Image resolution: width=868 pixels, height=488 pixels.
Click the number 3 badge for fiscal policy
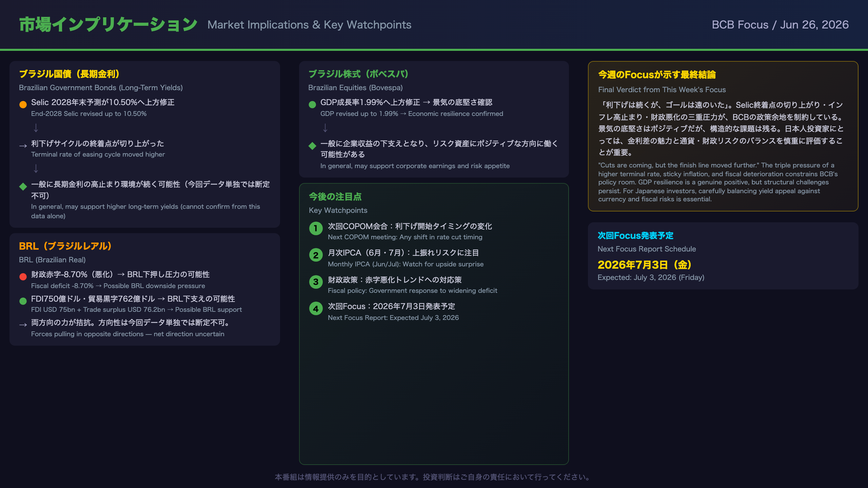click(x=316, y=282)
